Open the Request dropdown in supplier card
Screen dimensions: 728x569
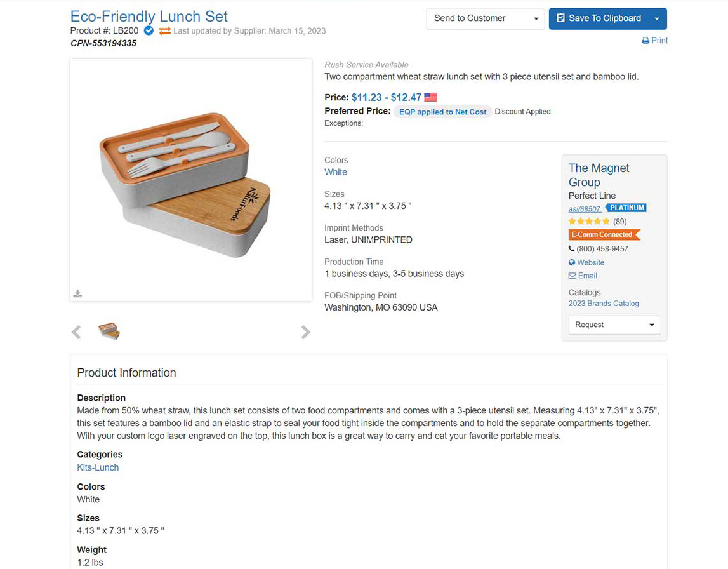tap(614, 325)
